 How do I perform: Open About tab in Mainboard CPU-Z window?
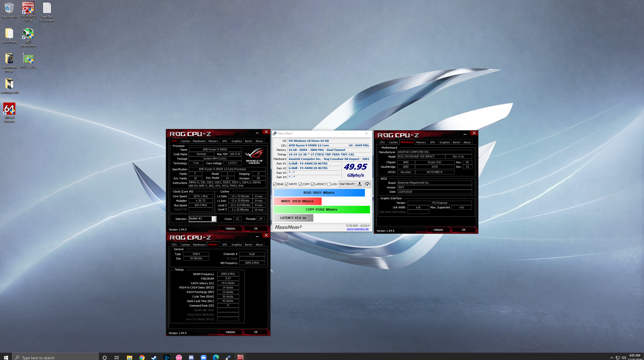[x=467, y=142]
